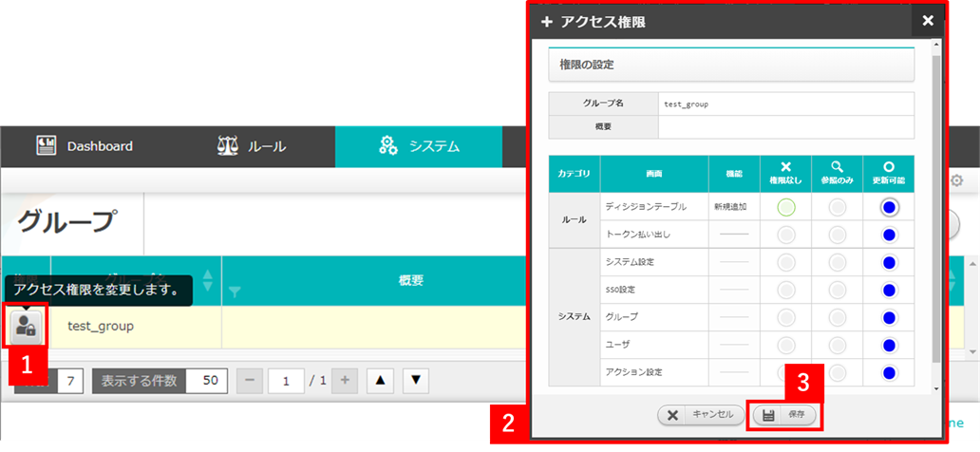This screenshot has width=980, height=452.
Task: Set システム設定 to 更新可能
Action: (890, 263)
